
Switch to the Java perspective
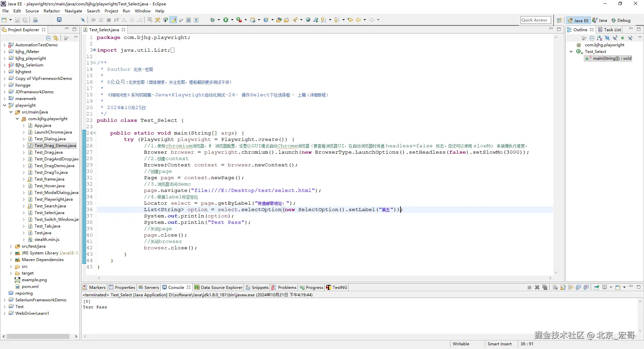600,20
